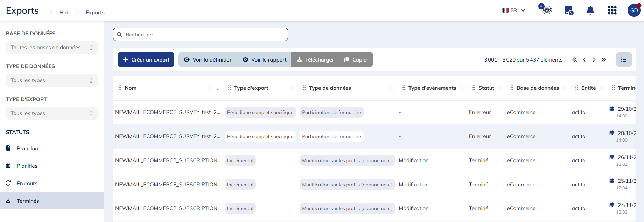Go to the first page of results
This screenshot has width=644, height=222.
(x=575, y=60)
